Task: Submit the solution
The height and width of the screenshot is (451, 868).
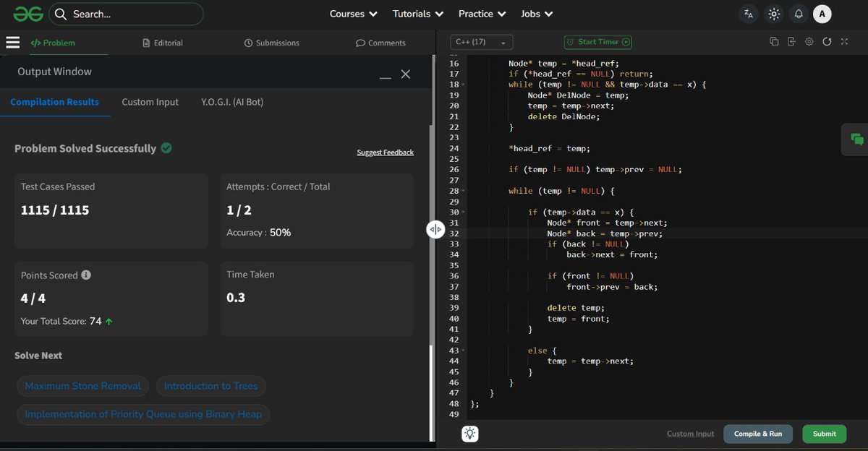Action: [x=824, y=434]
